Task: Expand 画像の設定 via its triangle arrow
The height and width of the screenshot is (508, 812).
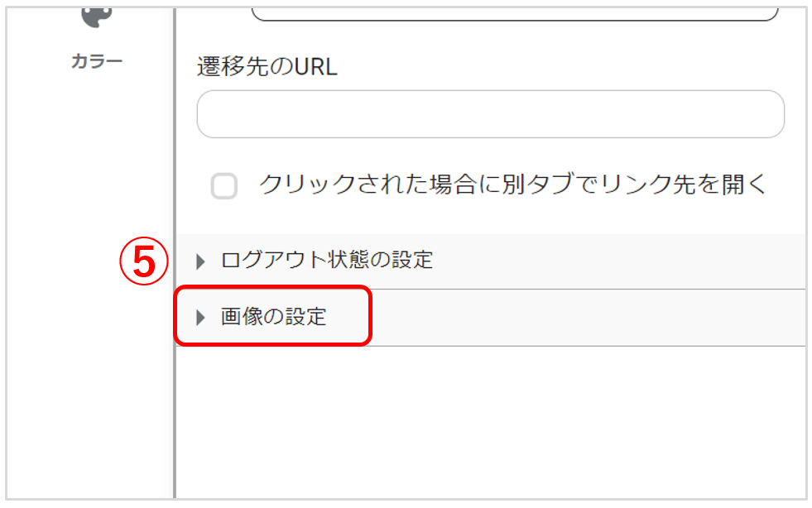Action: tap(200, 318)
